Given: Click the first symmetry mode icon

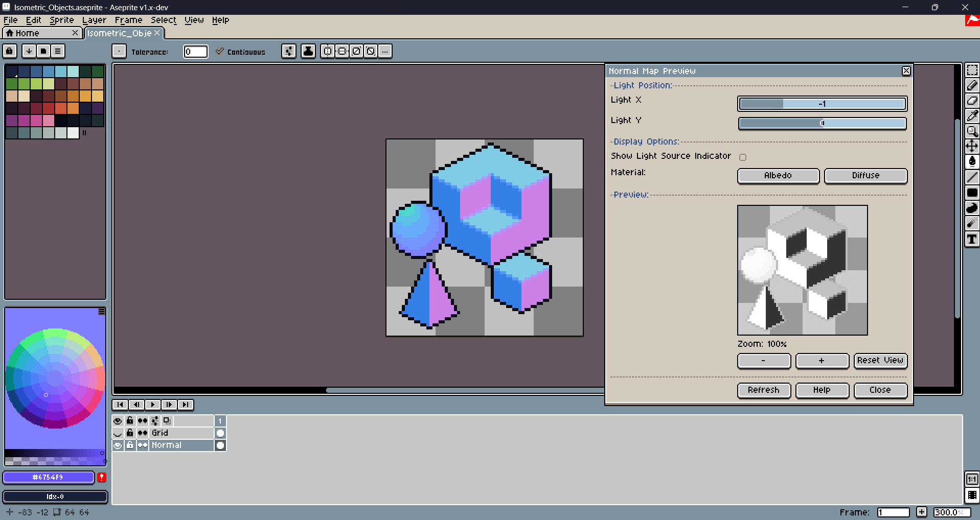Looking at the screenshot, I should click(x=328, y=51).
